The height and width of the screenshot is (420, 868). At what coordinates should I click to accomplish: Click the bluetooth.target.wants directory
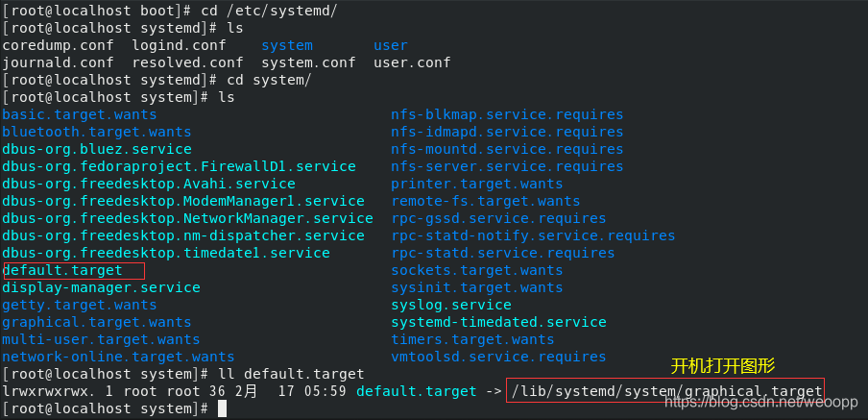coord(97,132)
